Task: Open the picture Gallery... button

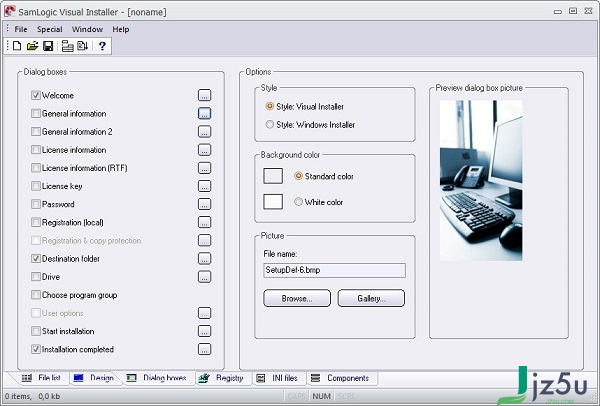Action: (371, 298)
